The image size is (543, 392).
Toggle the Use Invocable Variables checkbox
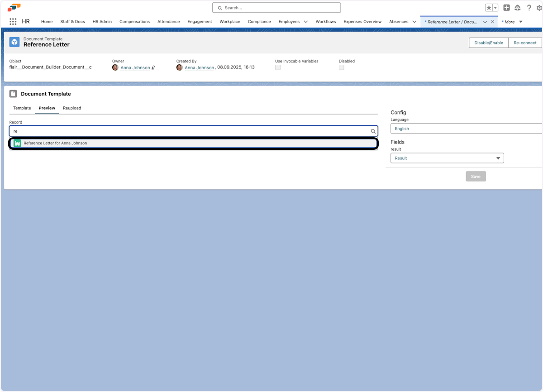pyautogui.click(x=278, y=67)
